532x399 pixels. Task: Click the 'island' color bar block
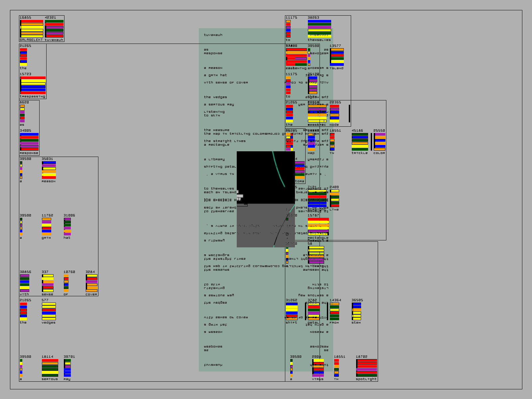(x=337, y=57)
